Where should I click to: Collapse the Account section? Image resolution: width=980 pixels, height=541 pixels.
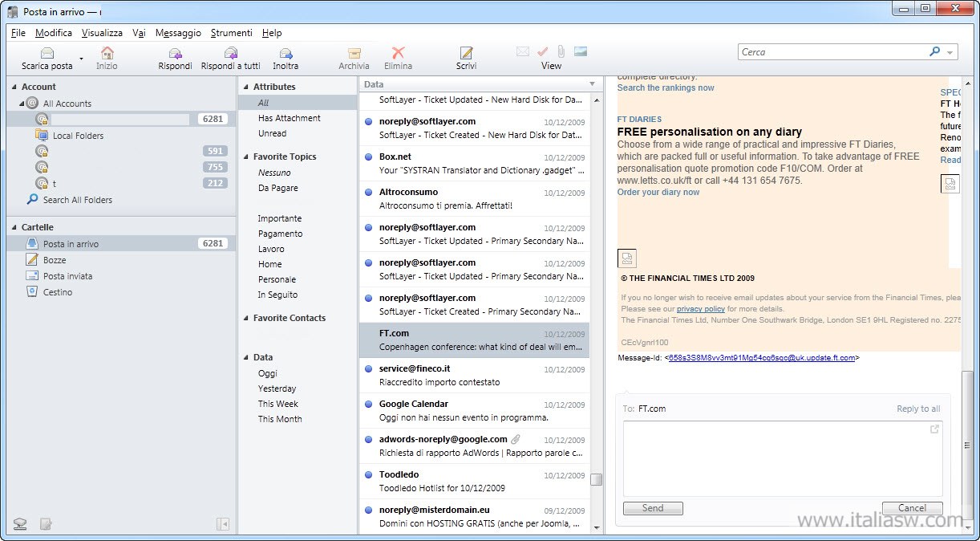[x=14, y=87]
